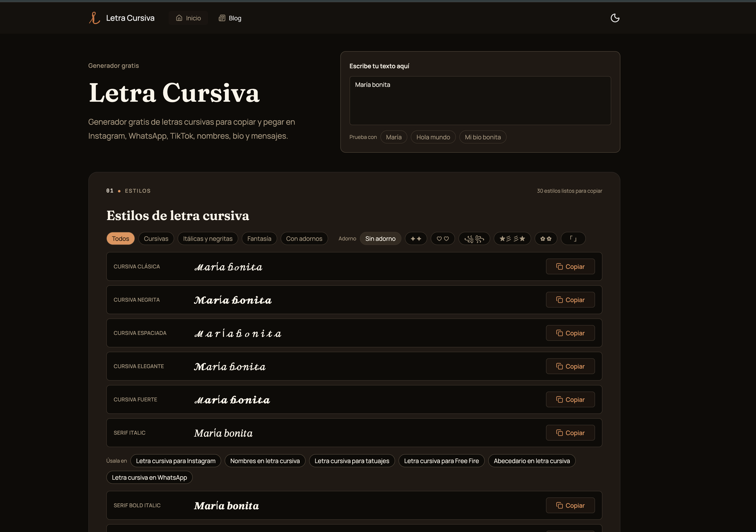Select the sparkle stars adornment

[x=416, y=239]
